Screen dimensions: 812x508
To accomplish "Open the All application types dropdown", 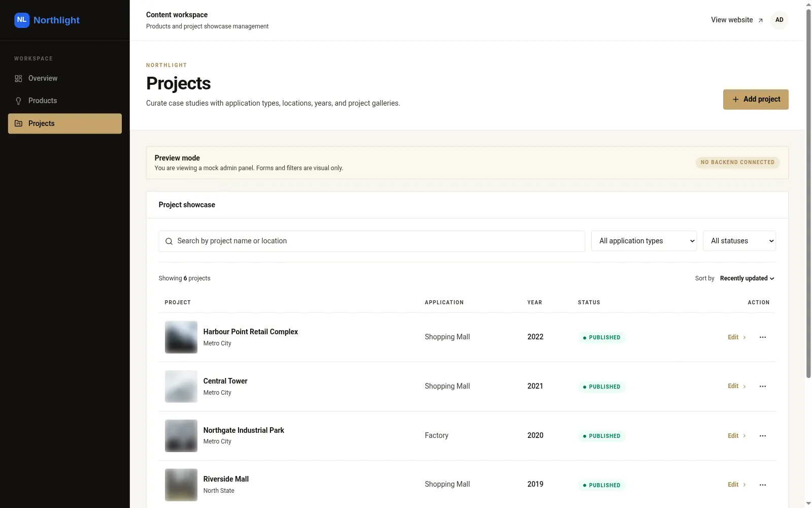I will [644, 241].
